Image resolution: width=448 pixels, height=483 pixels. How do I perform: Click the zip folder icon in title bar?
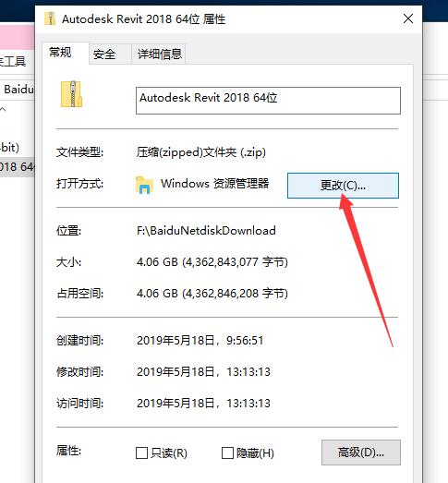click(50, 18)
